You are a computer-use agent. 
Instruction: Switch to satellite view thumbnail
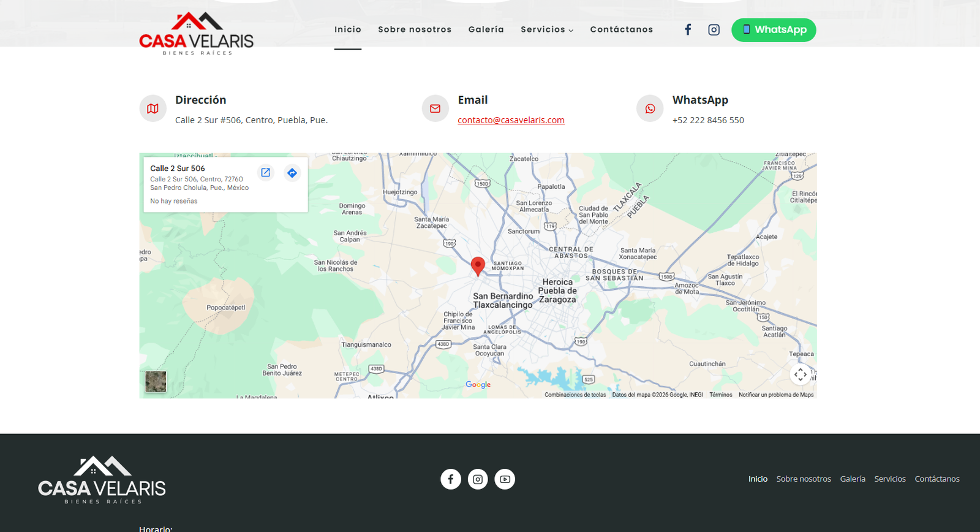[x=156, y=381]
